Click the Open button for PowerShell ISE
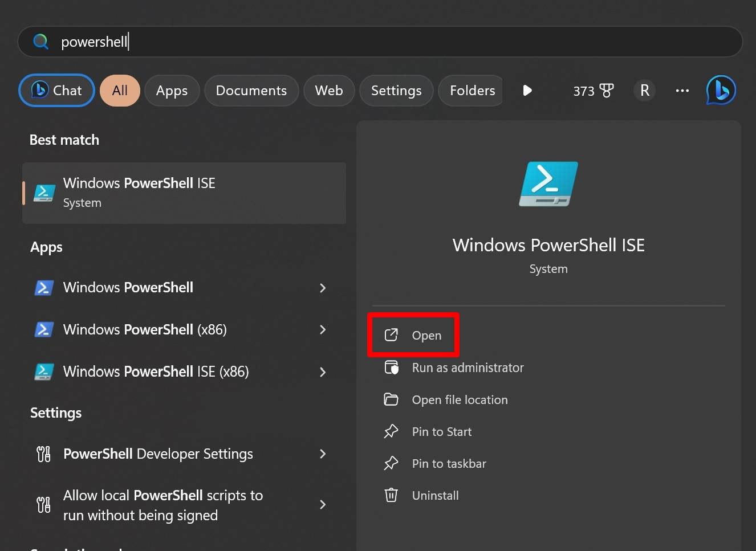The width and height of the screenshot is (756, 551). [x=413, y=335]
